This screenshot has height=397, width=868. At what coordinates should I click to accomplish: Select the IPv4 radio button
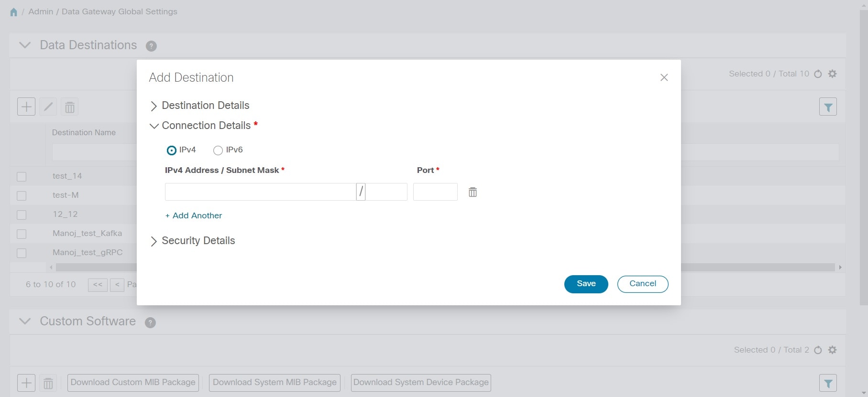click(x=171, y=150)
